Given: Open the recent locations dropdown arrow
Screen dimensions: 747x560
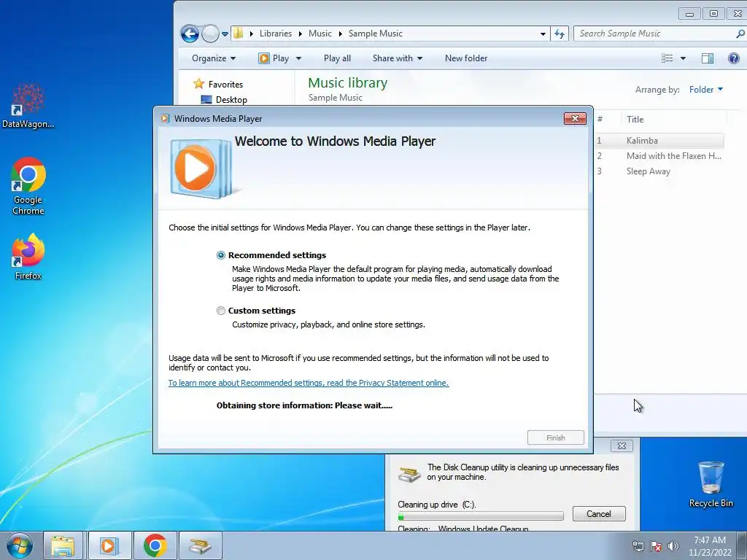Looking at the screenshot, I should pos(225,34).
